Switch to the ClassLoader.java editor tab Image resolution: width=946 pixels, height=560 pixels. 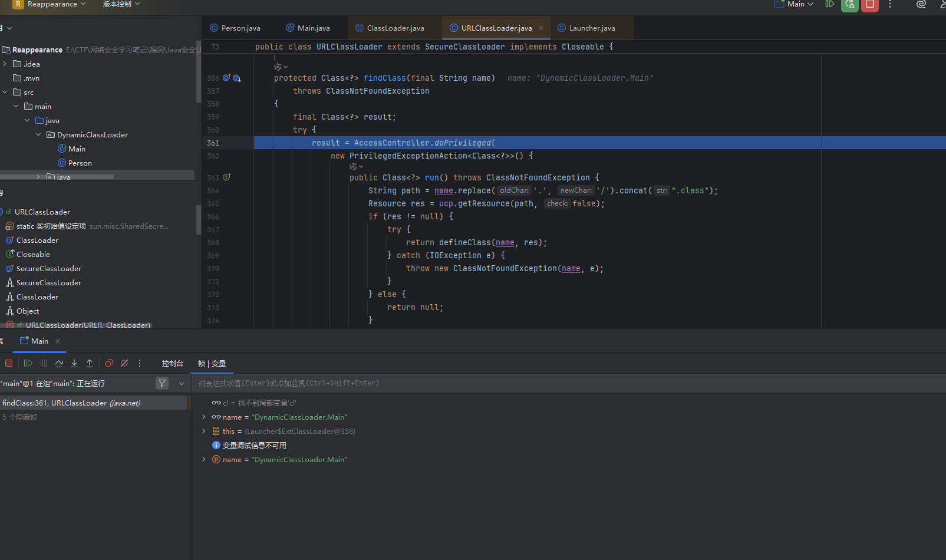[x=395, y=28]
